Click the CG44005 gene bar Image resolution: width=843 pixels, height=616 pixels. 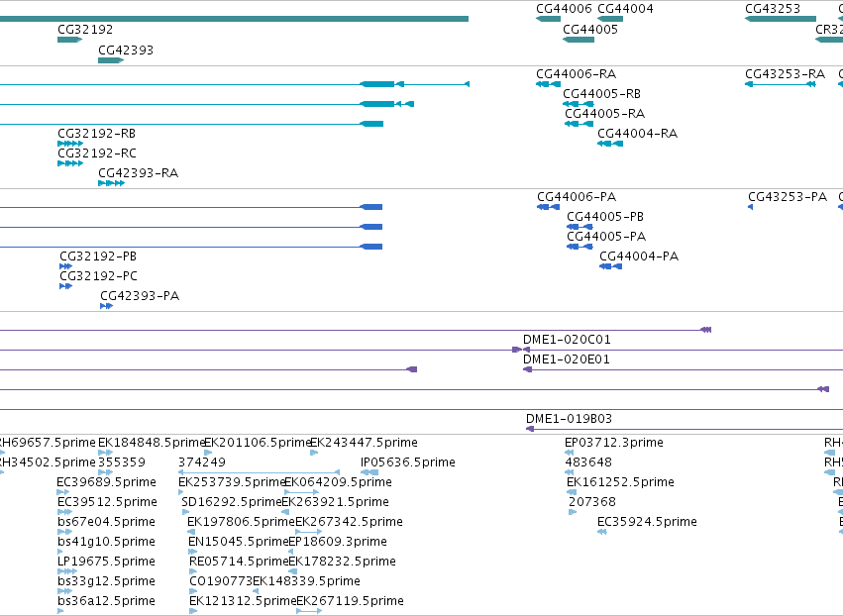coord(579,40)
